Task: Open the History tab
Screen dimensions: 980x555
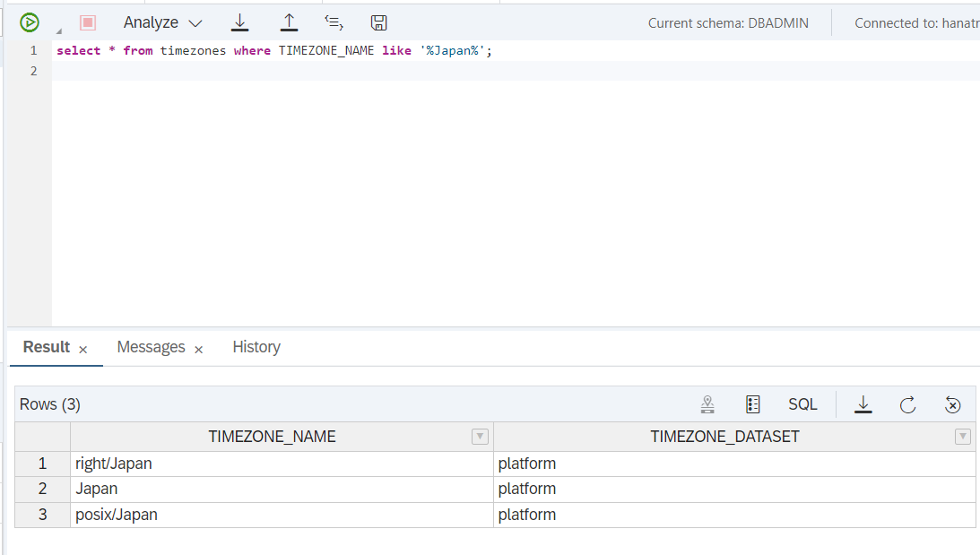Action: 256,347
